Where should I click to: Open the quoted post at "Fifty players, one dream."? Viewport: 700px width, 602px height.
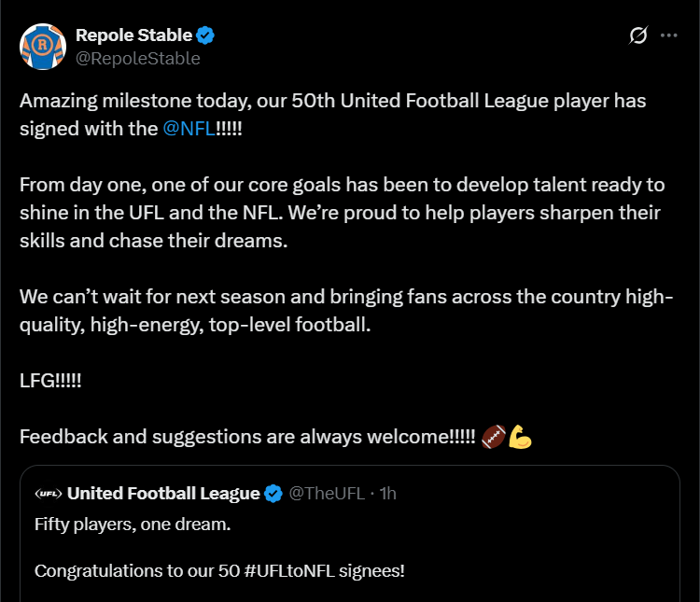click(132, 524)
